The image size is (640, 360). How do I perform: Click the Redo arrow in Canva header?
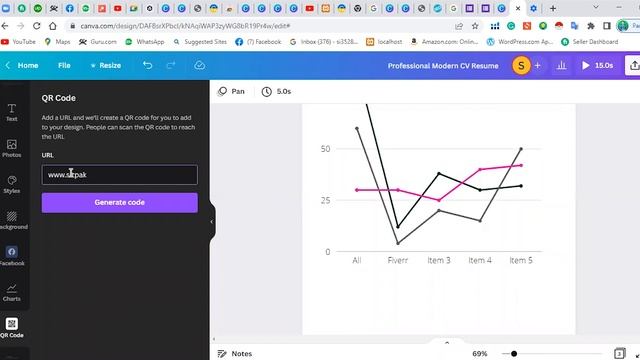(x=171, y=65)
